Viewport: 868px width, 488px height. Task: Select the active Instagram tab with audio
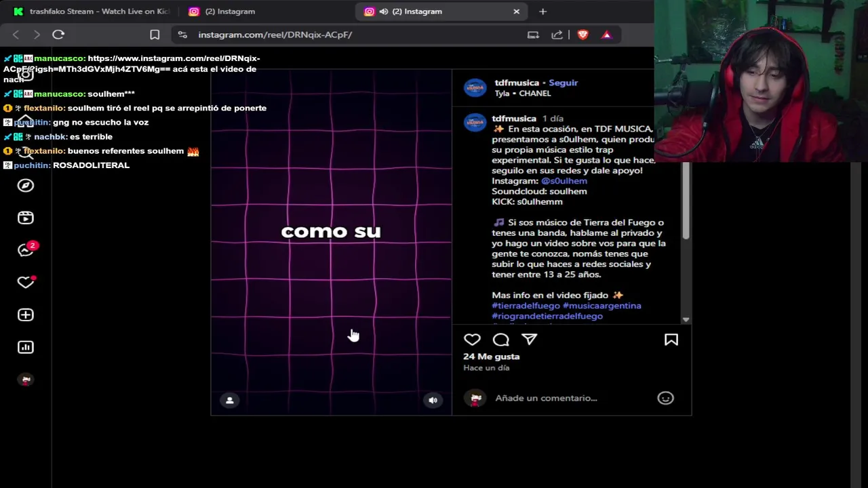pos(442,12)
